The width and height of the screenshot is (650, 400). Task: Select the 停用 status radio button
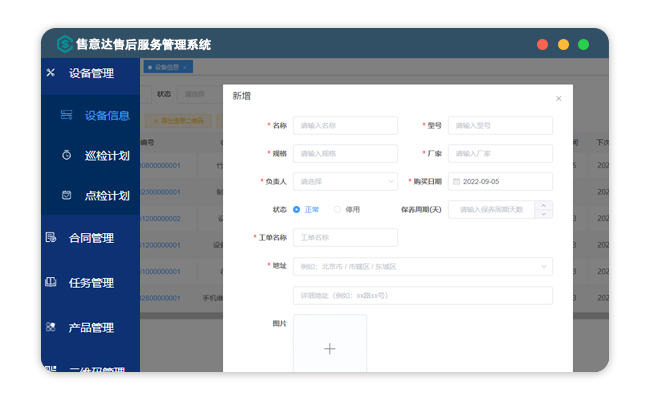click(337, 210)
